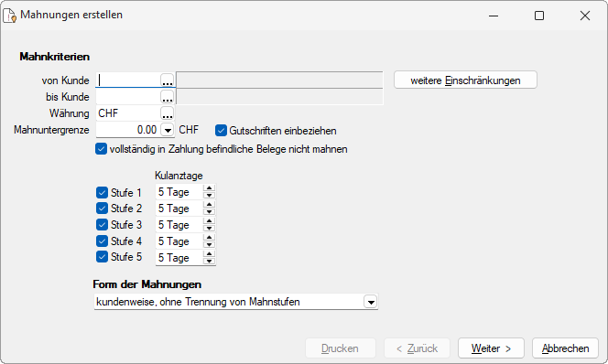The width and height of the screenshot is (608, 364).
Task: Toggle 'vollständig in Zahlung befindliche Belege nicht mahnen'
Action: pos(102,149)
